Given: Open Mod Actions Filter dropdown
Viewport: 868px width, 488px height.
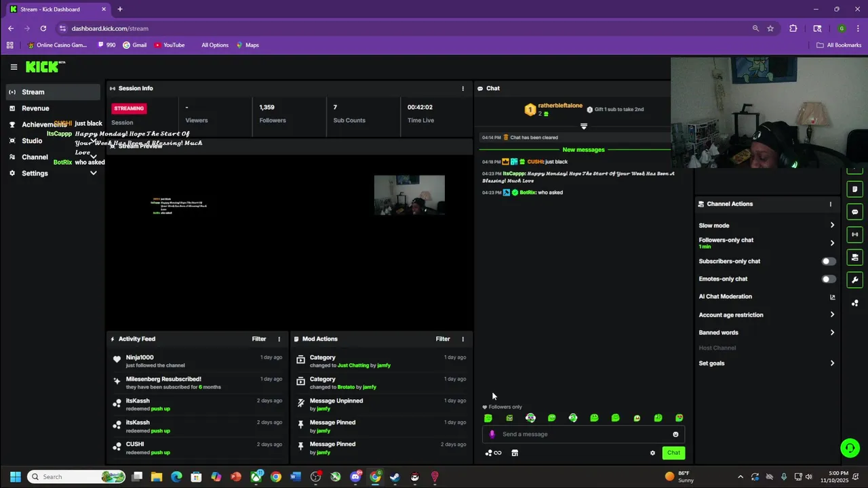Looking at the screenshot, I should tap(443, 339).
